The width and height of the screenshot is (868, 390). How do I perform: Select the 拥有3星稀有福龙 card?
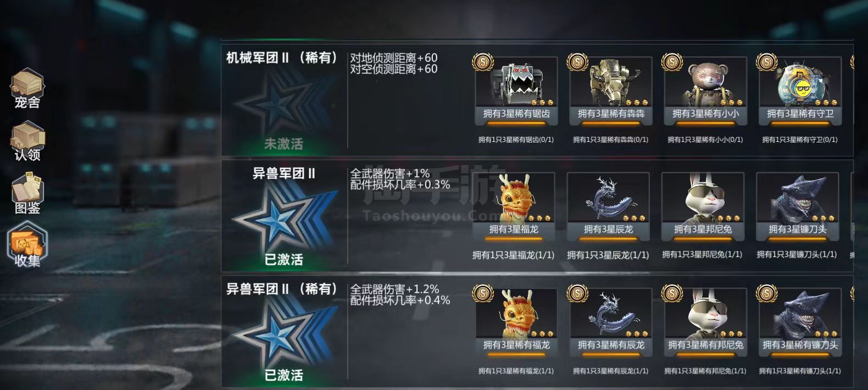click(x=516, y=322)
